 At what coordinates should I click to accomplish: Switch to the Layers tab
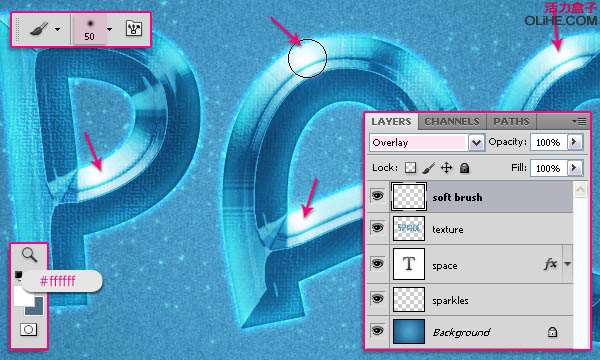(391, 122)
